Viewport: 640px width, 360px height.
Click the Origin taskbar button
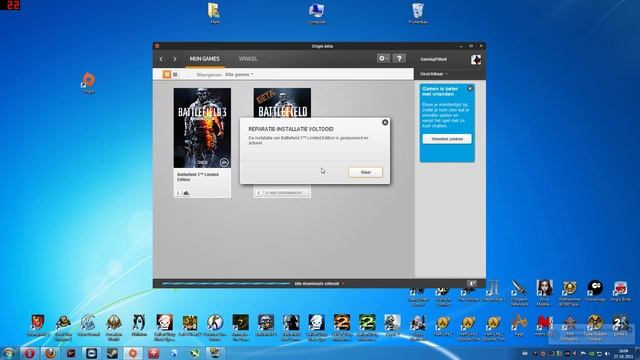point(133,353)
